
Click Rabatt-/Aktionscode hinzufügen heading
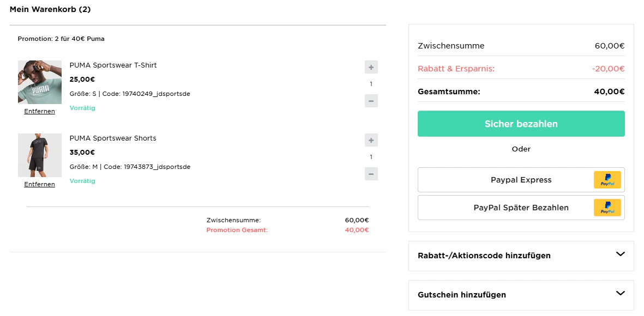tap(484, 256)
